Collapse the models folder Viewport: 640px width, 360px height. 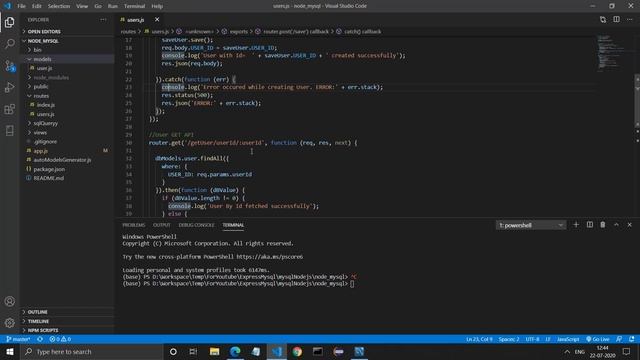[x=67, y=59]
